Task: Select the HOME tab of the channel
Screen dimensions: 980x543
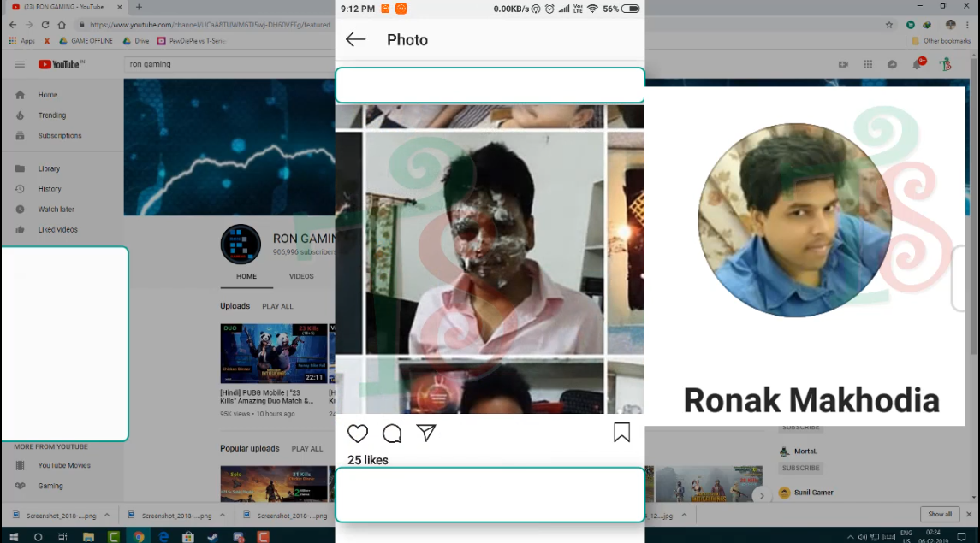Action: point(246,276)
